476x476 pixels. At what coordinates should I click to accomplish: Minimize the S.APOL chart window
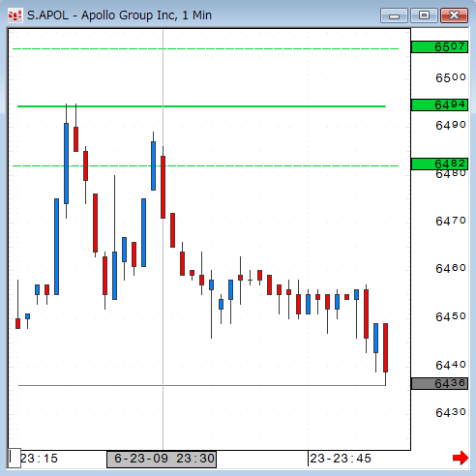tap(394, 15)
